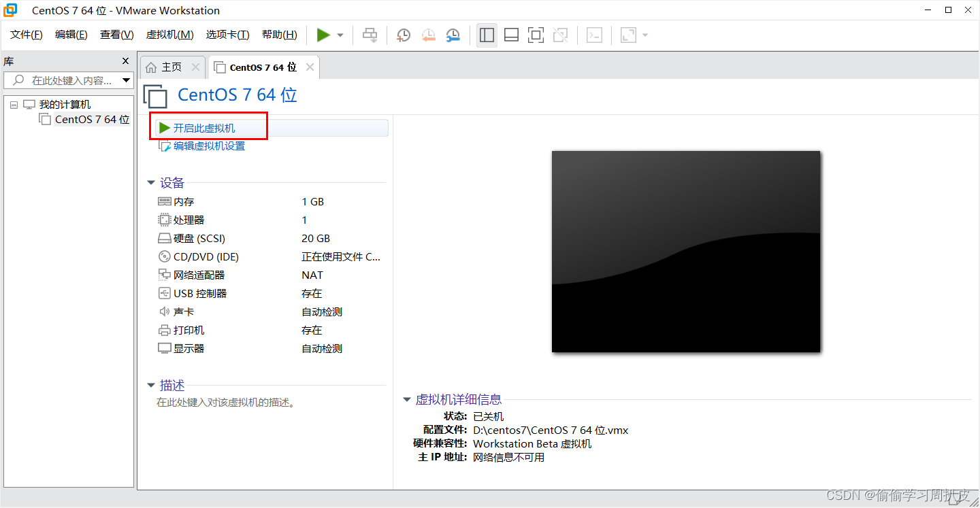Open the 帮助(H) menu
This screenshot has height=508, width=980.
(280, 35)
